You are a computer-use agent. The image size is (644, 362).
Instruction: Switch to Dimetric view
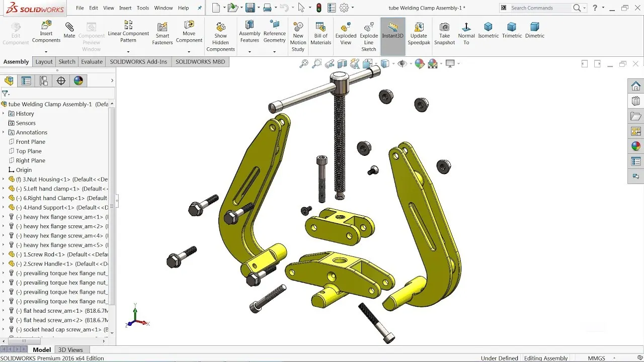[535, 31]
